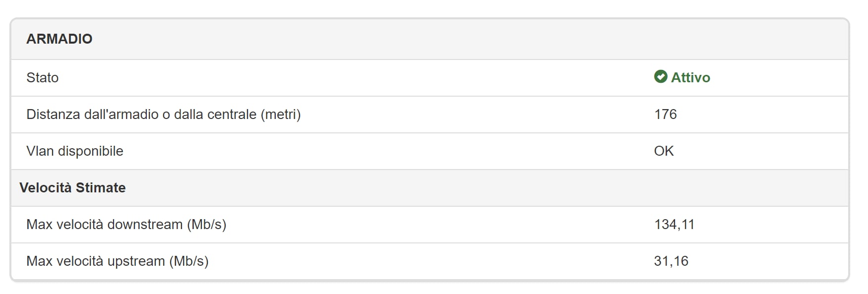Click the word Stimate in the section header
The width and height of the screenshot is (868, 294).
tap(101, 187)
